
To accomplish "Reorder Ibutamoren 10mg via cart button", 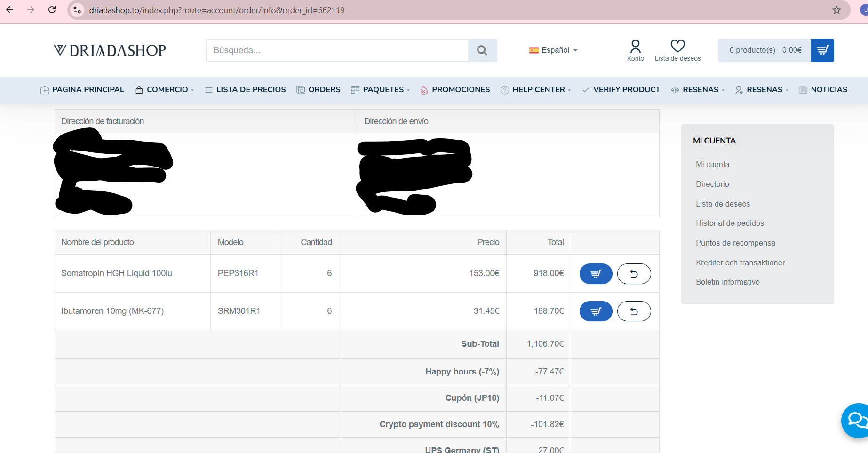I will click(596, 311).
